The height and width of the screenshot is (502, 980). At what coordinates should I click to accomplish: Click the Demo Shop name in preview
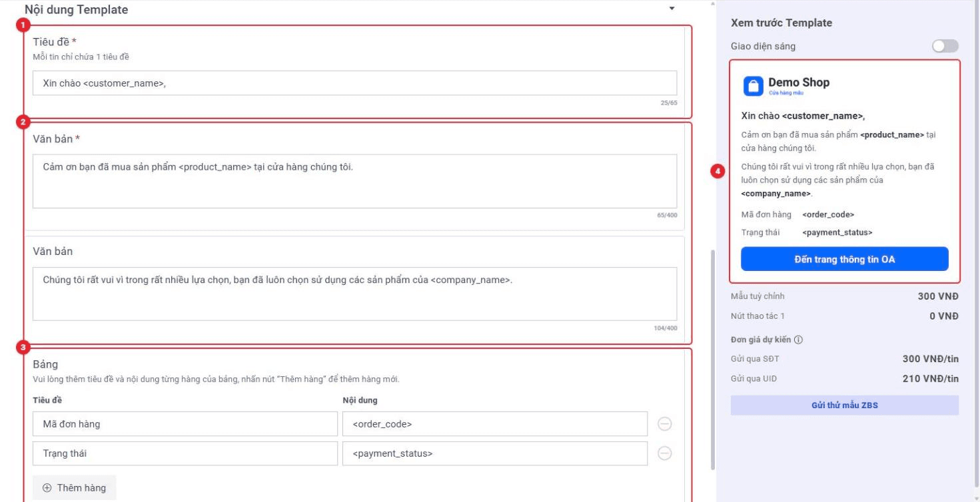799,83
